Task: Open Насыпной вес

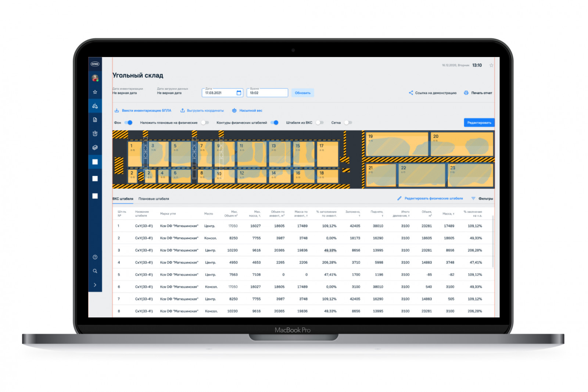Action: point(247,110)
